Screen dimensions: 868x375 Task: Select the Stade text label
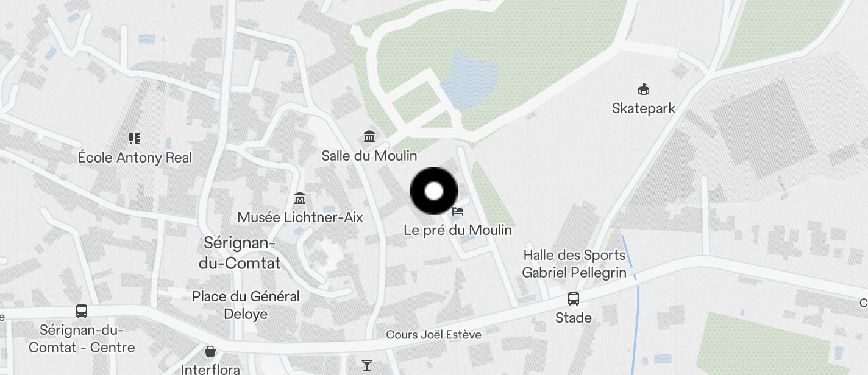point(573,318)
